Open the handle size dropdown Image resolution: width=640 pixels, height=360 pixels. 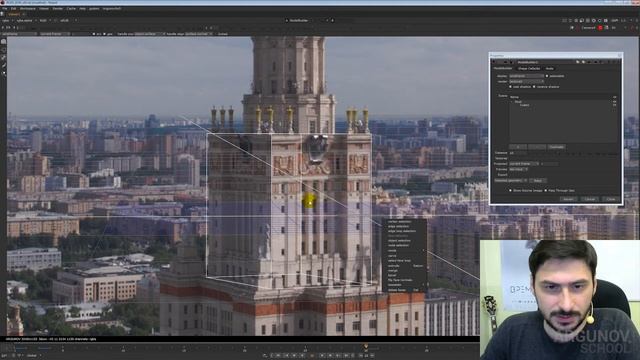(149, 34)
